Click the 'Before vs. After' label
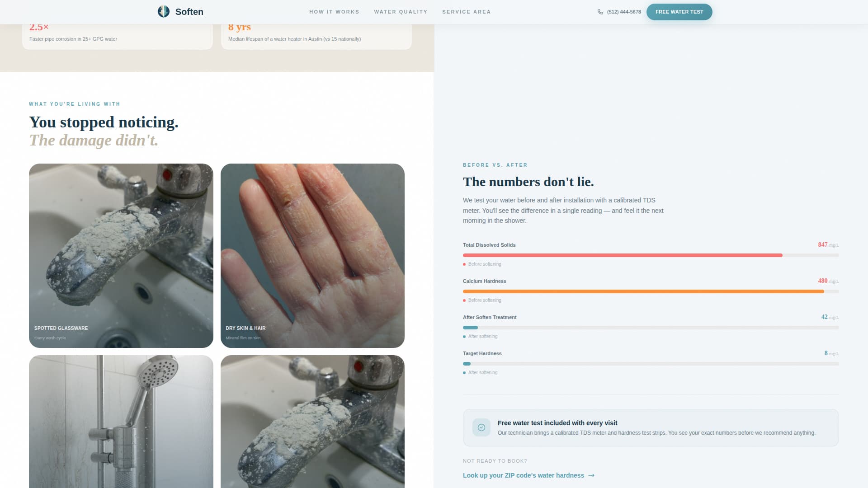868x488 pixels. click(495, 165)
